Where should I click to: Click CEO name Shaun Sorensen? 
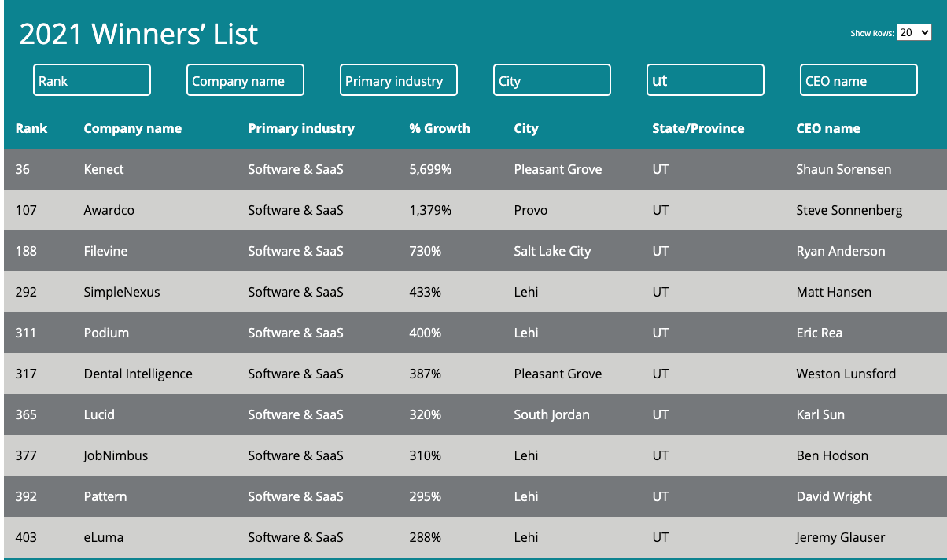(844, 169)
